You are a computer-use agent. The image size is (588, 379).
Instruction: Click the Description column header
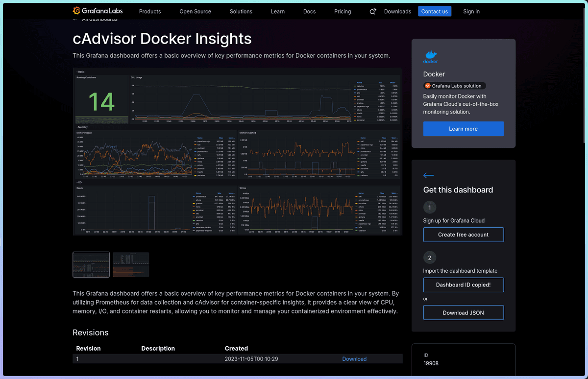click(158, 349)
